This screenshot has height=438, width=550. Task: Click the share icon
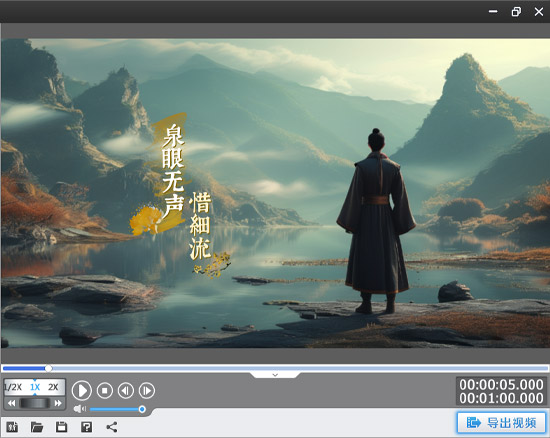coord(112,427)
